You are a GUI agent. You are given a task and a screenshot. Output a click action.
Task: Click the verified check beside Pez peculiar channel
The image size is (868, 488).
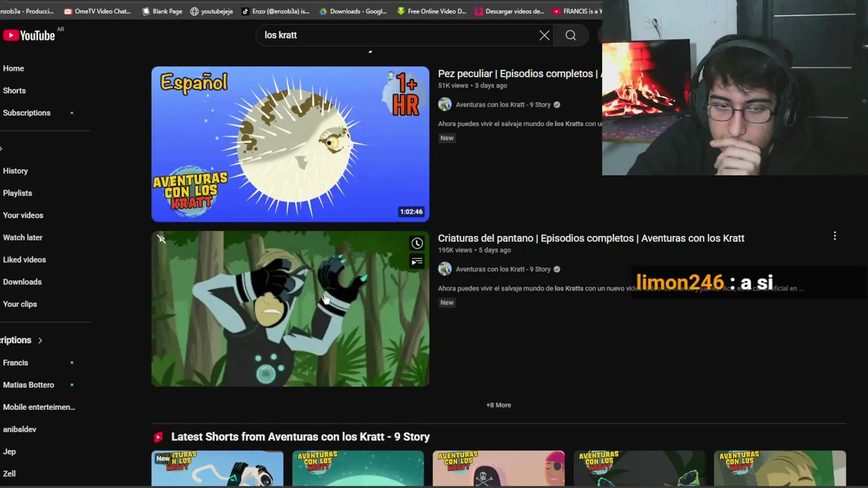point(557,105)
